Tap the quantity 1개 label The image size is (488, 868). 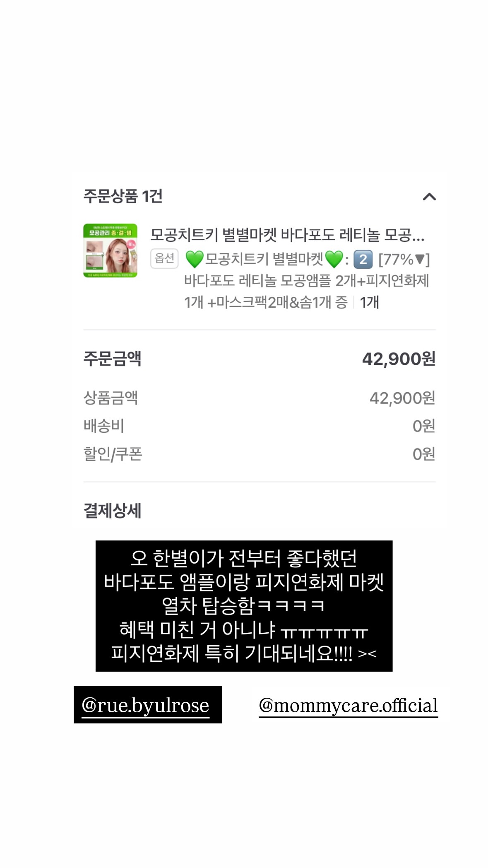[x=369, y=302]
